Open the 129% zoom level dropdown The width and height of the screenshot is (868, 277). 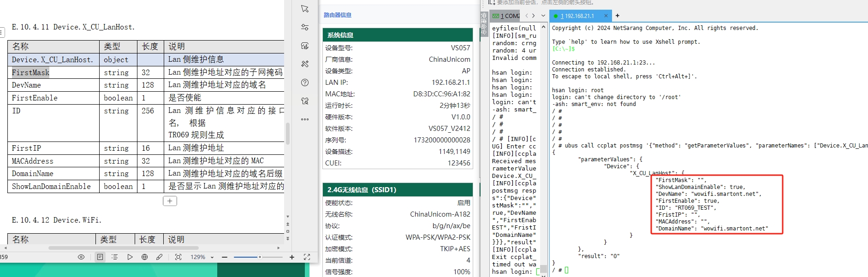202,257
